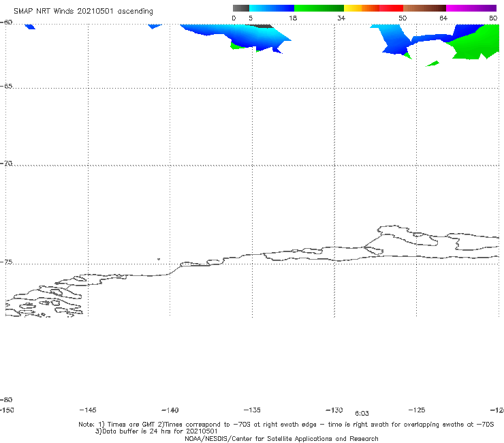Click the longitude label -135
The image size is (504, 443).
click(x=252, y=410)
